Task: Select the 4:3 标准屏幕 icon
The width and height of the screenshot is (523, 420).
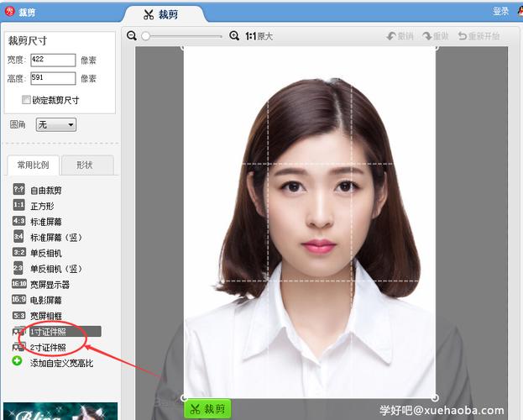Action: 18,221
